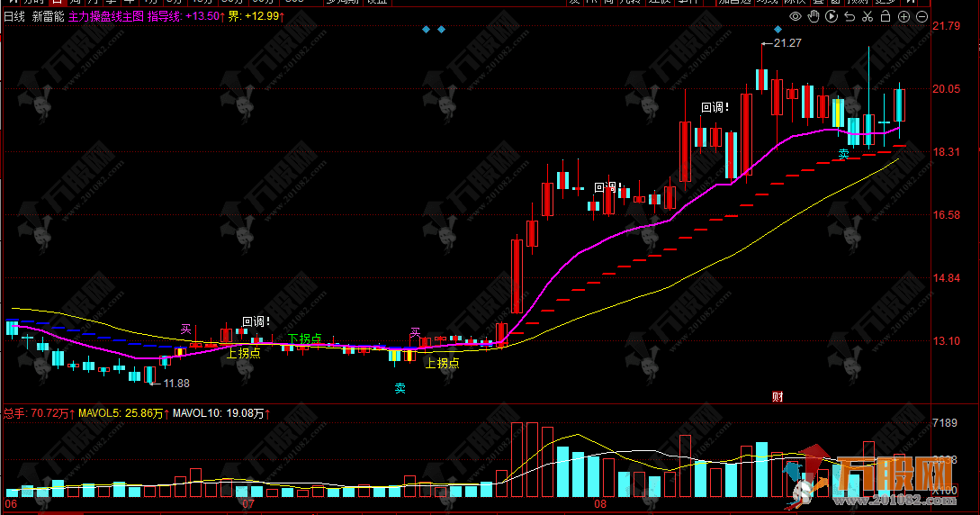The width and height of the screenshot is (980, 515).
Task: Click the 08 month date marker
Action: coord(600,504)
